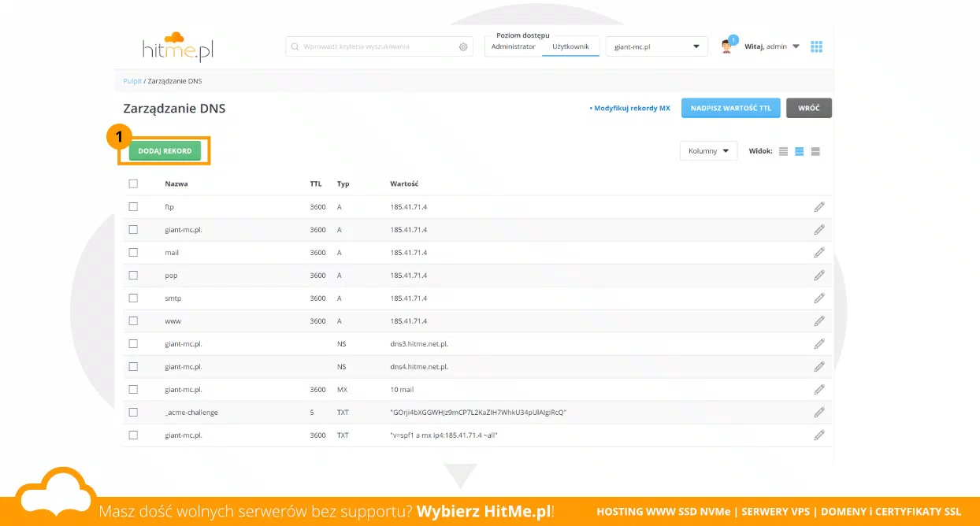Select the 10 mail MX value

point(402,390)
